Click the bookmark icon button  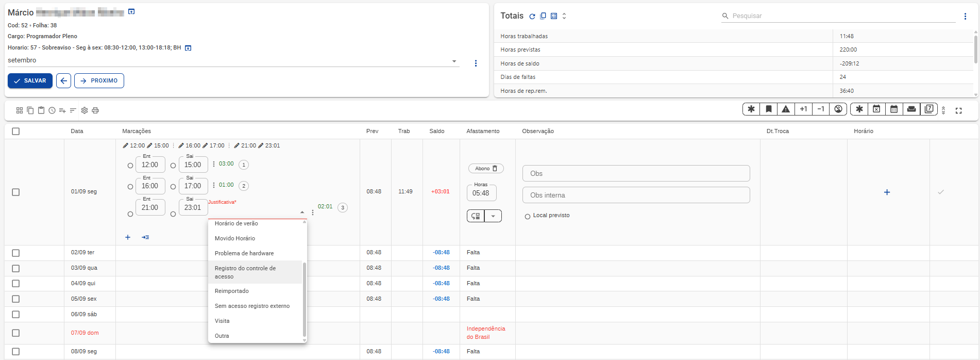click(769, 109)
